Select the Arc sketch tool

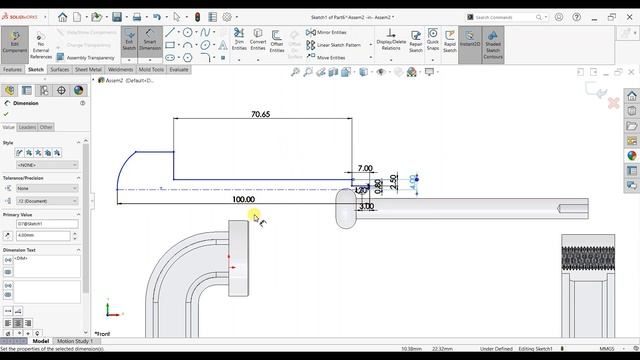(x=188, y=45)
